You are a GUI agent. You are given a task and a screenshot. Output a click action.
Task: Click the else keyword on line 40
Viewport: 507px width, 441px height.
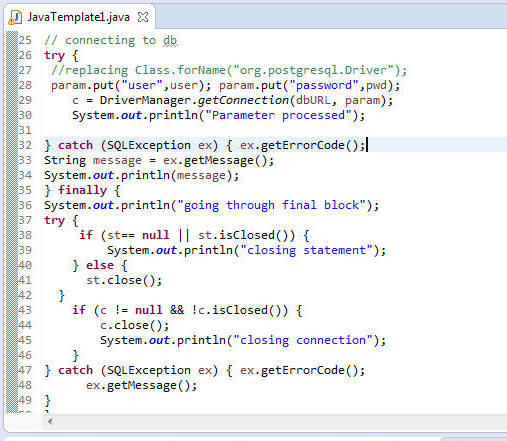pos(100,265)
